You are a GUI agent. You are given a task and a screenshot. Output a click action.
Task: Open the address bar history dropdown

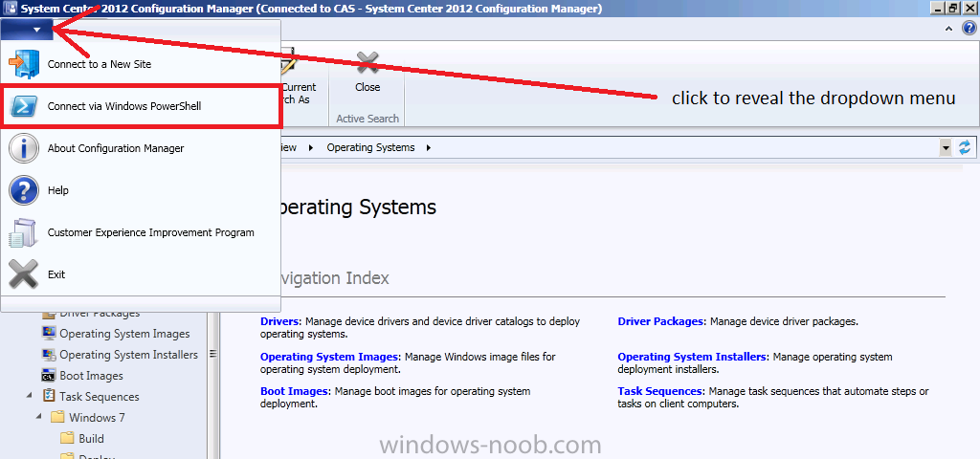pyautogui.click(x=947, y=148)
